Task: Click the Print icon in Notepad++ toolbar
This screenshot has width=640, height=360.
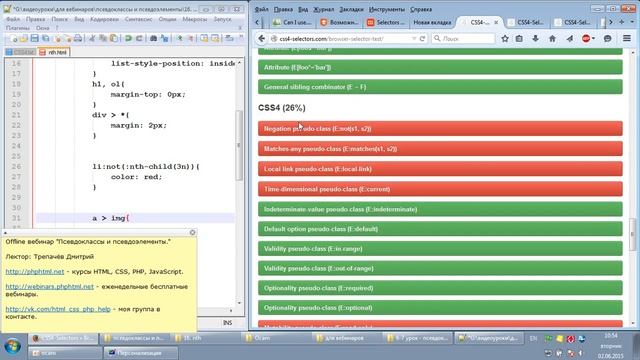Action: pos(78,38)
